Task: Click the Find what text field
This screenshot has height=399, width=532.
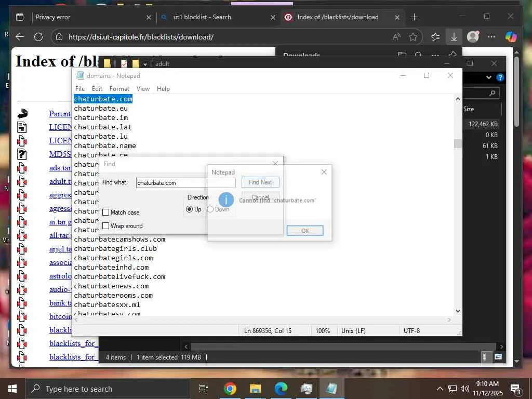Action: (x=185, y=183)
